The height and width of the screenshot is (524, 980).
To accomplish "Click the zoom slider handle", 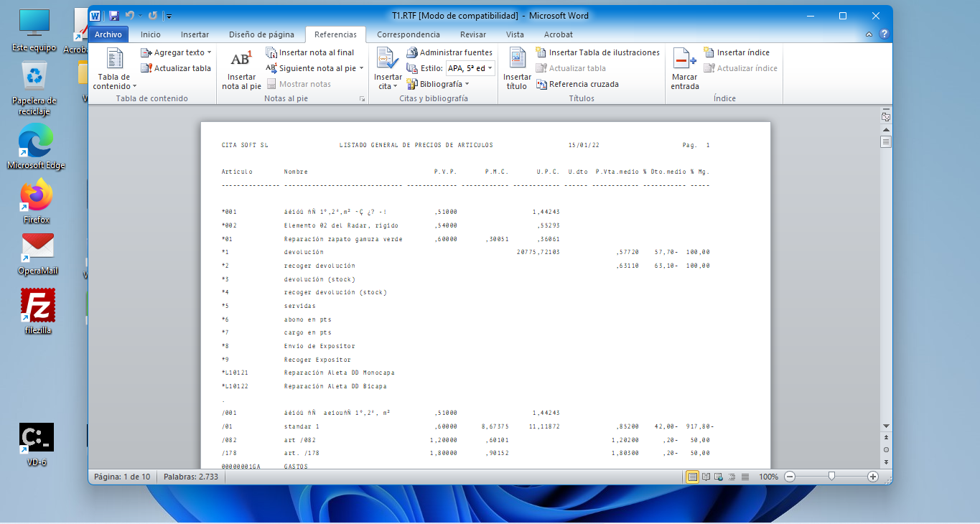I will tap(831, 477).
